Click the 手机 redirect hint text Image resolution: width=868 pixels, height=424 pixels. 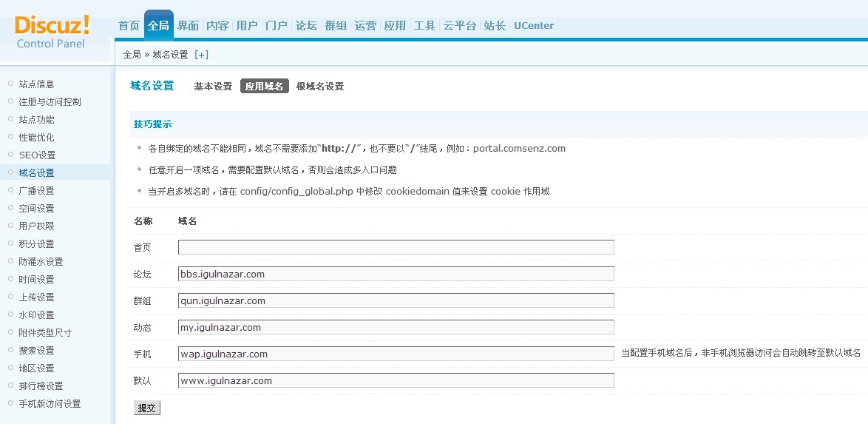pyautogui.click(x=741, y=353)
